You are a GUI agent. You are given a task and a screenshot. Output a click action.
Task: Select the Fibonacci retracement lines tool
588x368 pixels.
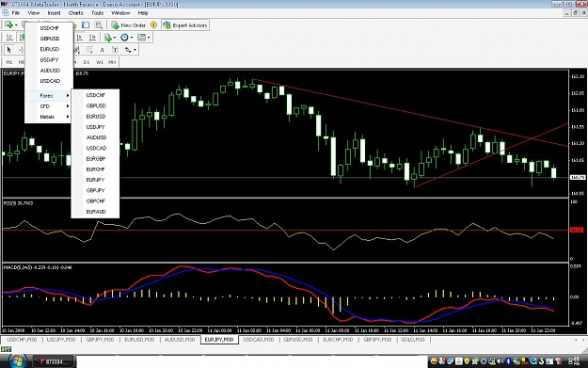(89, 50)
